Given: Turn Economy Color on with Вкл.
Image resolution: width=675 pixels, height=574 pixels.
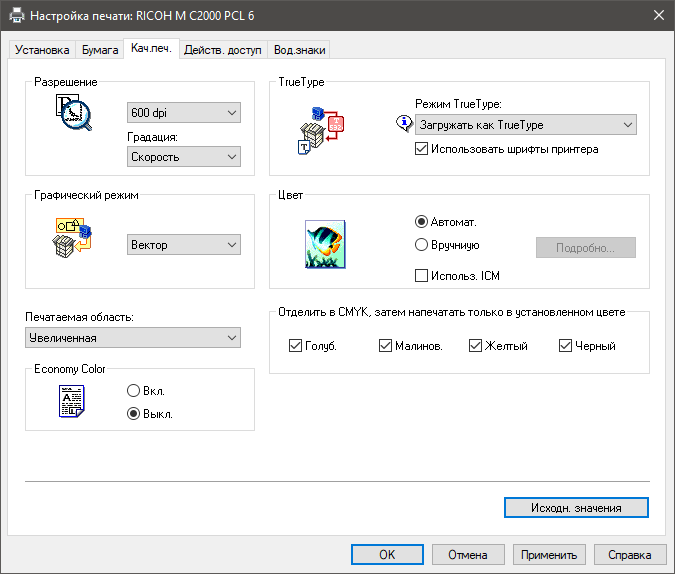Looking at the screenshot, I should 134,391.
